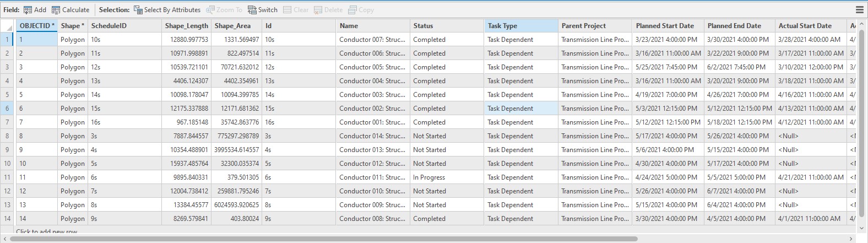Click the Add field icon

pyautogui.click(x=28, y=10)
